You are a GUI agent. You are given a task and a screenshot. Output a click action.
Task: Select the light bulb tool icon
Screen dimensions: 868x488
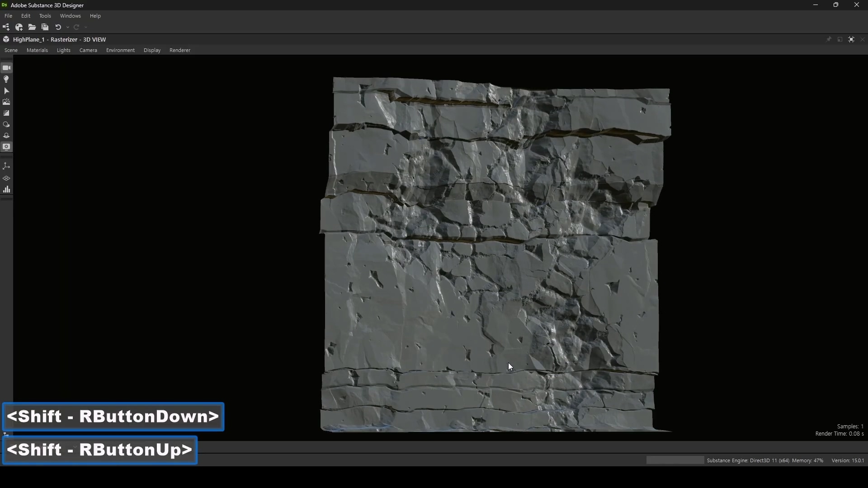pyautogui.click(x=6, y=79)
